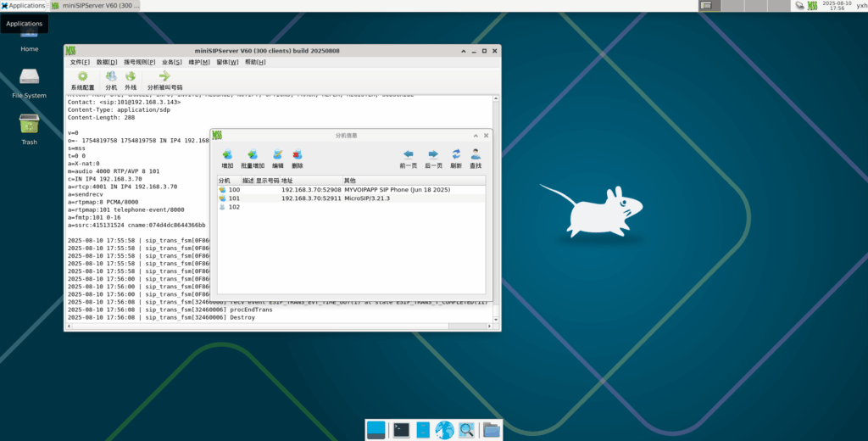
Task: Click the procEndTrans log line
Action: click(x=170, y=310)
